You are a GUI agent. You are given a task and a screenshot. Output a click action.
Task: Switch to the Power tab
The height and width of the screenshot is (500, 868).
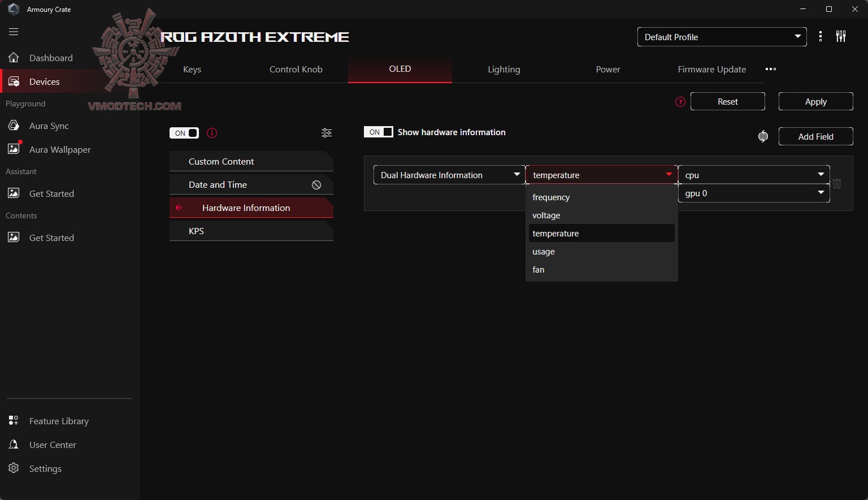608,69
